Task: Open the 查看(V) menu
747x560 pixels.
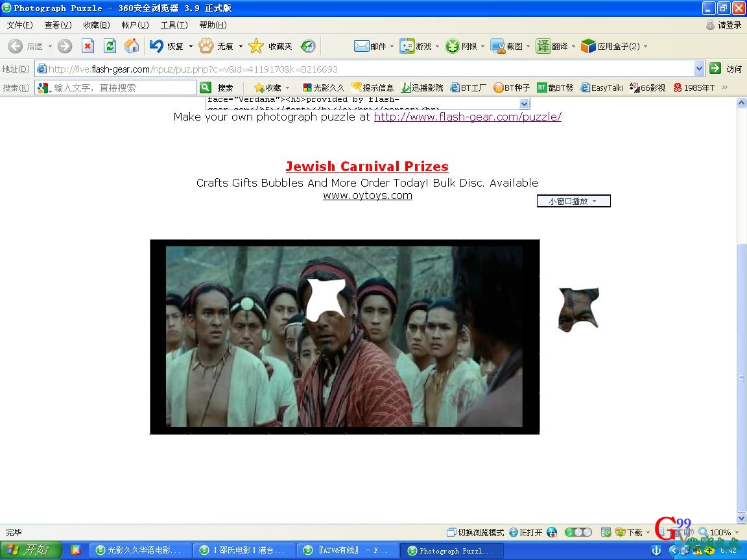Action: point(58,25)
